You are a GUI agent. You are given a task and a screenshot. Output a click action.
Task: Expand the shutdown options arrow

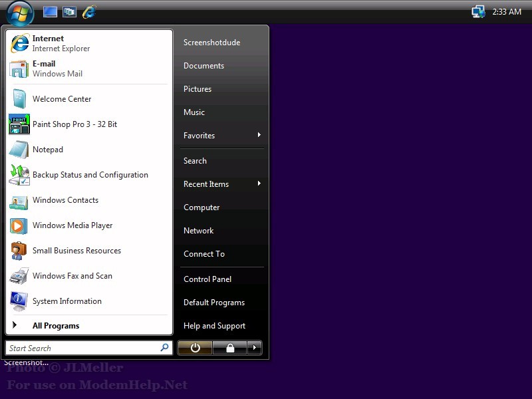pos(255,348)
